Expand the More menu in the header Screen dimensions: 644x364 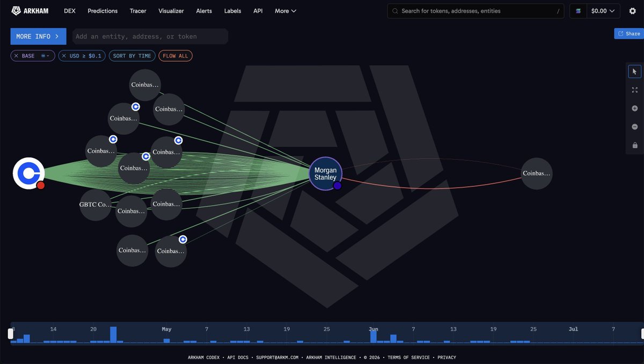[286, 11]
